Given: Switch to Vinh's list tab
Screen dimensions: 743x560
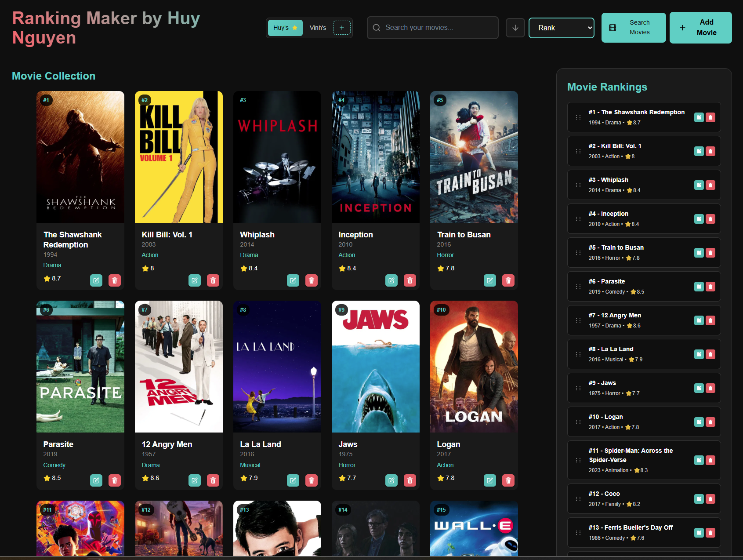Looking at the screenshot, I should point(318,28).
